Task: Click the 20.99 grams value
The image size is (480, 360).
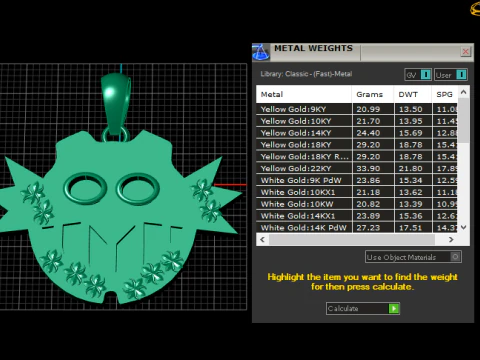Action: (x=368, y=109)
